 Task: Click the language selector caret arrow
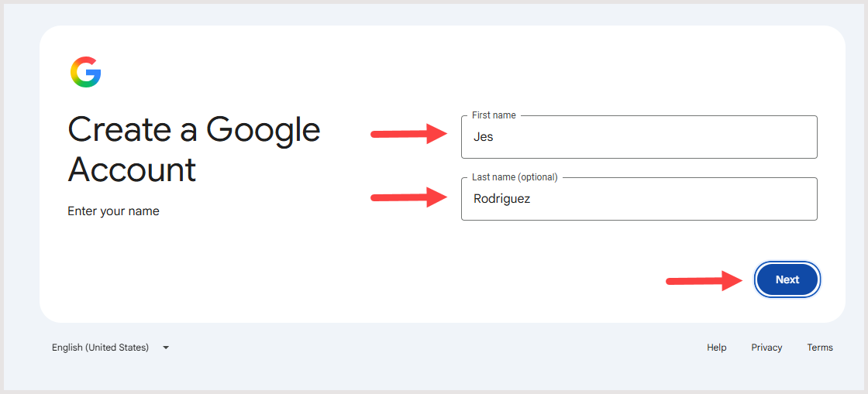pos(166,348)
